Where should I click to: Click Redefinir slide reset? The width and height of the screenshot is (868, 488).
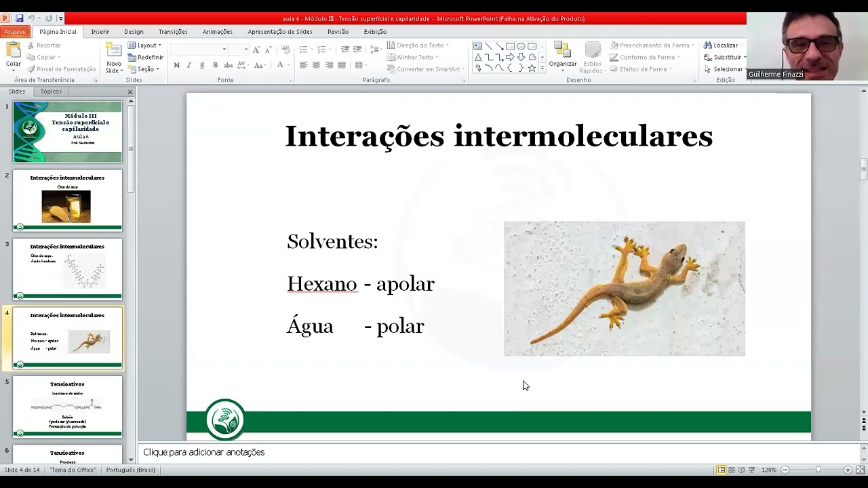coord(145,58)
